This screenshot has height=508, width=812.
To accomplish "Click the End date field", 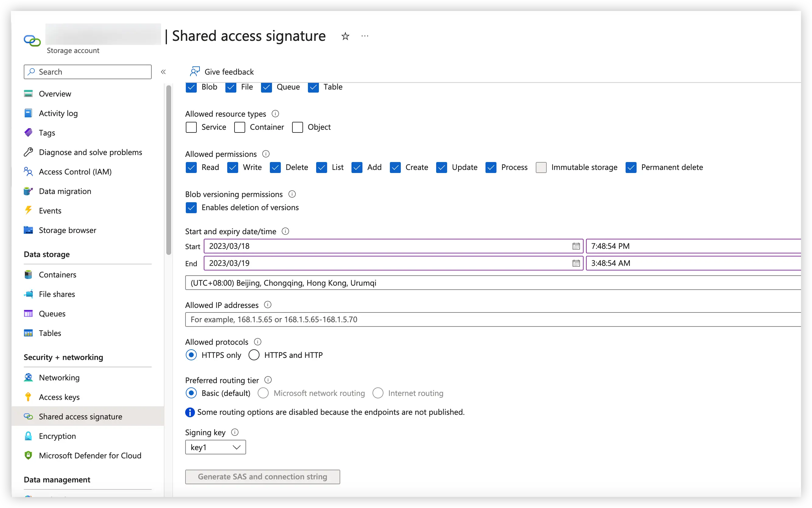I will (x=394, y=263).
